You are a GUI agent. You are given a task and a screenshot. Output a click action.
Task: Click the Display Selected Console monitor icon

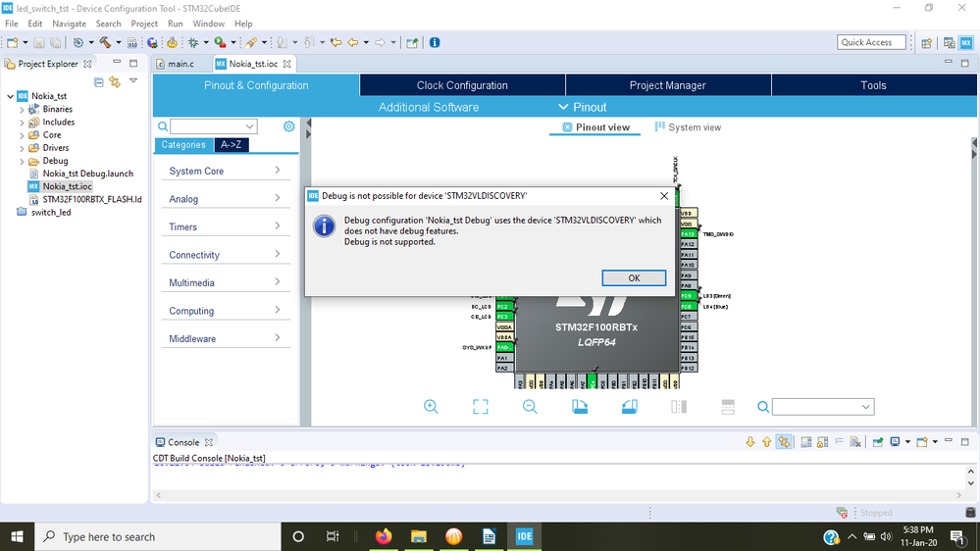pyautogui.click(x=895, y=442)
